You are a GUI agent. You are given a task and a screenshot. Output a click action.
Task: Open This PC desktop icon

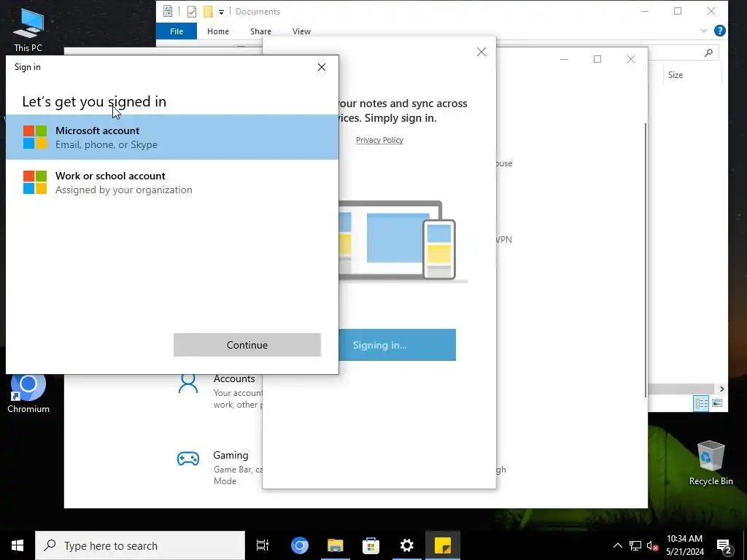pos(28,29)
